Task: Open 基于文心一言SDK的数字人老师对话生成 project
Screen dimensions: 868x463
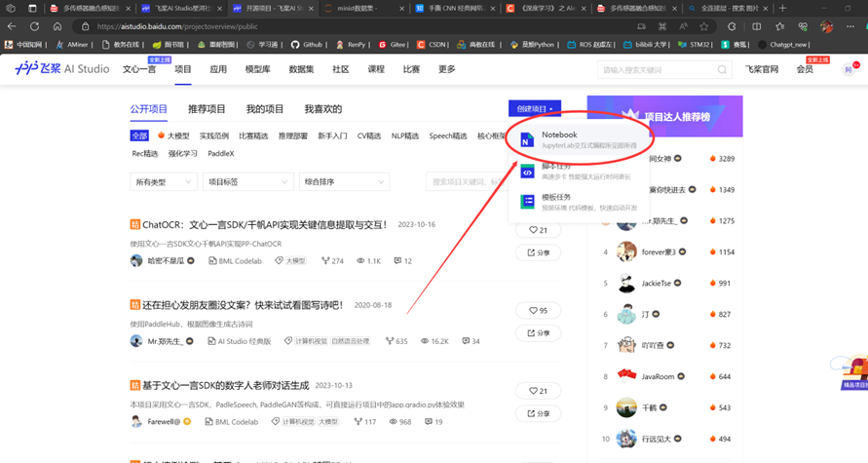Action: (x=226, y=385)
